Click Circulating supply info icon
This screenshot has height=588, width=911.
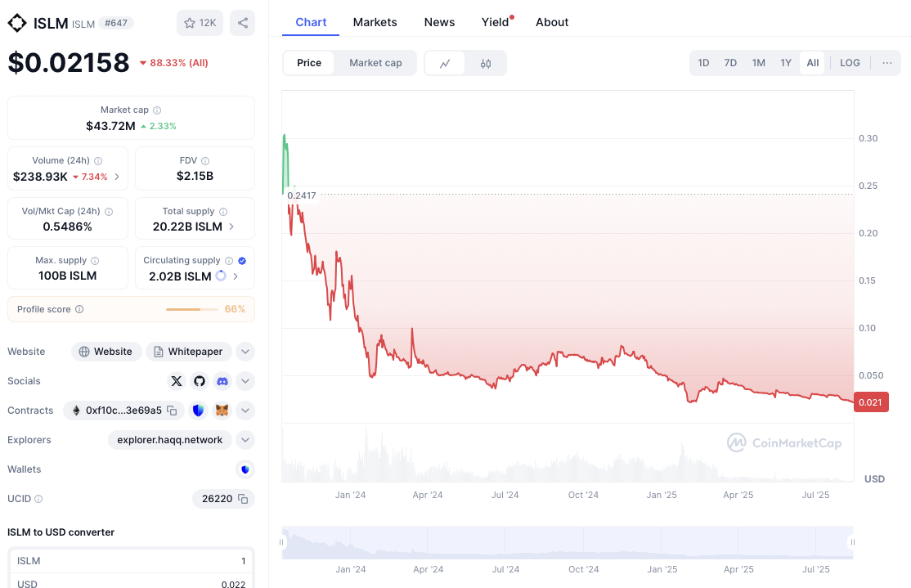tap(229, 261)
